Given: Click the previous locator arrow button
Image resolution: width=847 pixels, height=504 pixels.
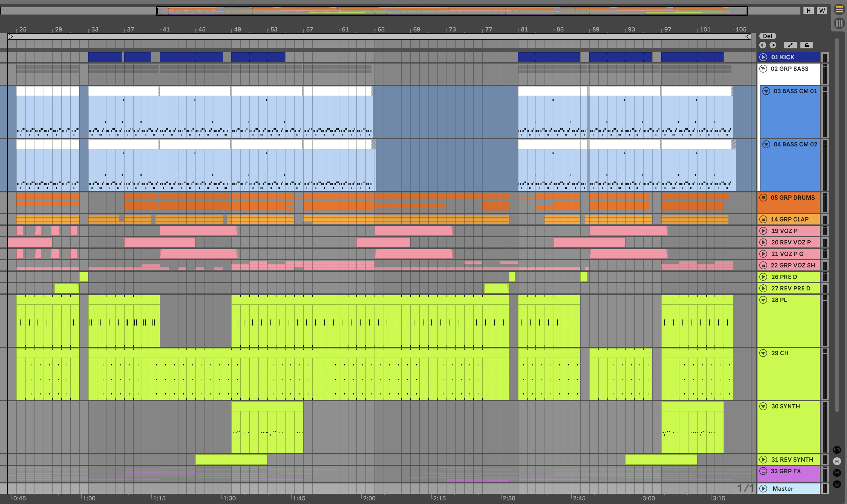Looking at the screenshot, I should (762, 45).
